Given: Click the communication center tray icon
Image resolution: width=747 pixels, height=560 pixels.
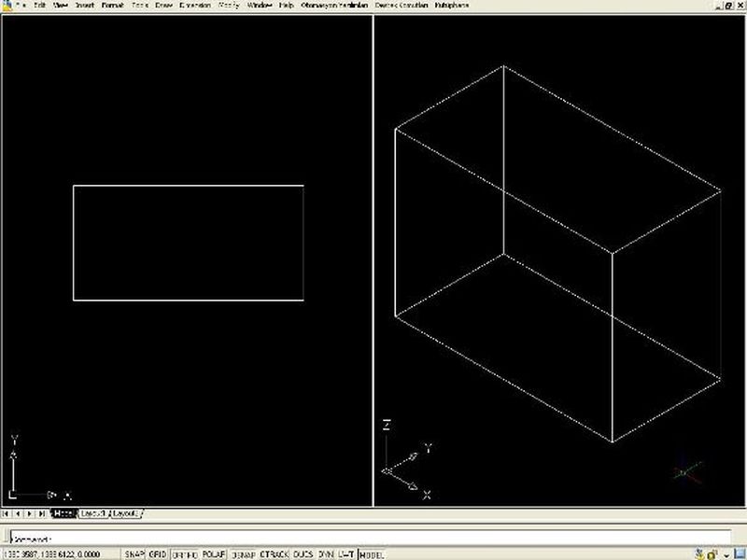Looking at the screenshot, I should click(698, 553).
